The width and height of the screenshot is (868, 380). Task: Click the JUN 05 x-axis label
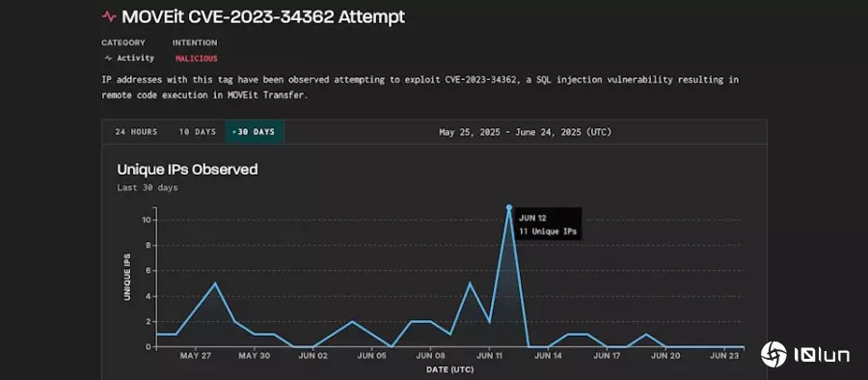[372, 356]
